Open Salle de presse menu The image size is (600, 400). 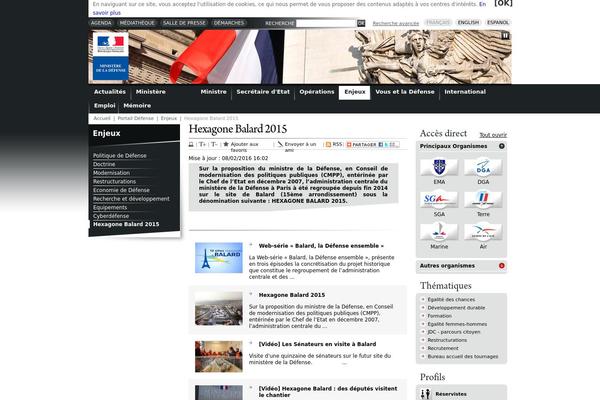point(184,23)
